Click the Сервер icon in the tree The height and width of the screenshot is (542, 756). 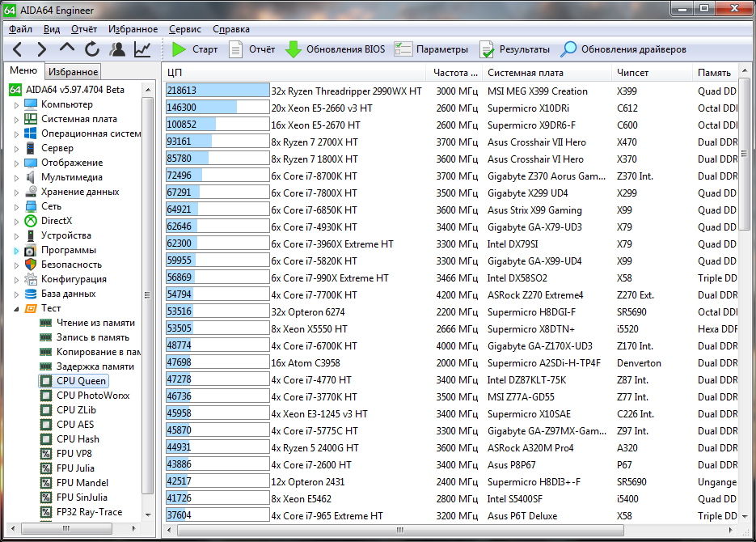(x=31, y=148)
